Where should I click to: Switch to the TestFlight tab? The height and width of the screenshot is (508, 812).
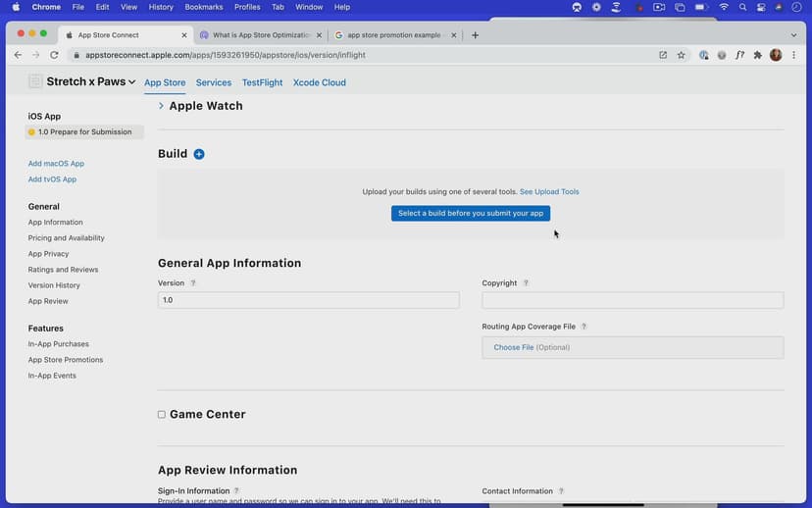262,83
